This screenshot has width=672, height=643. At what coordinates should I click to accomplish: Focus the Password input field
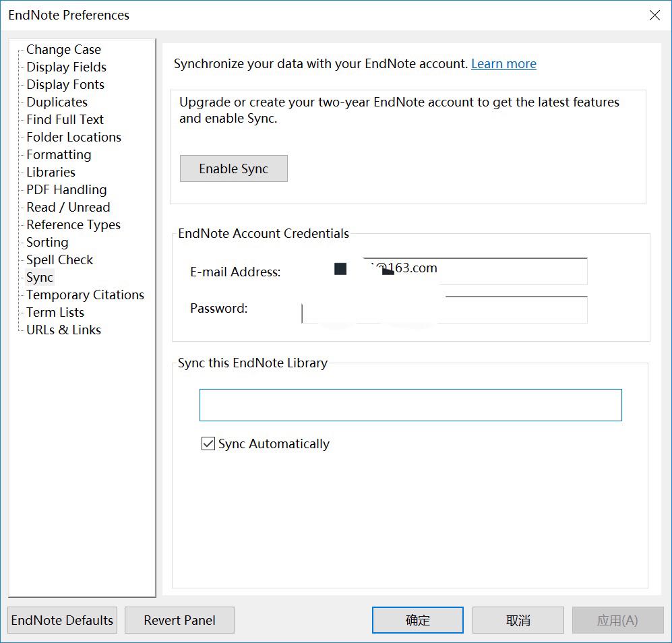512,309
